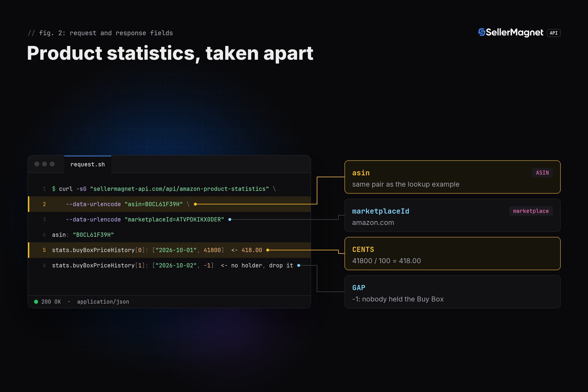The width and height of the screenshot is (588, 392).
Task: Click "-1: nobody held the Buy Box"
Action: 398,299
